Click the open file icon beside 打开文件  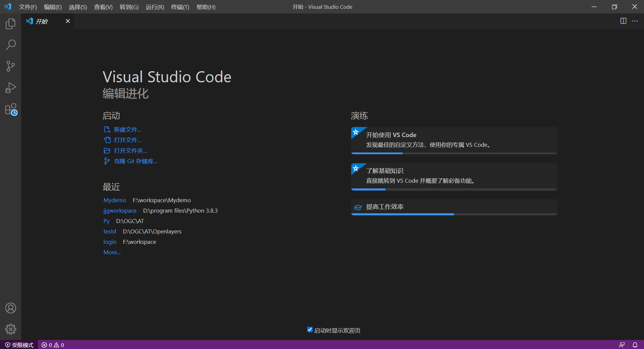pyautogui.click(x=107, y=140)
